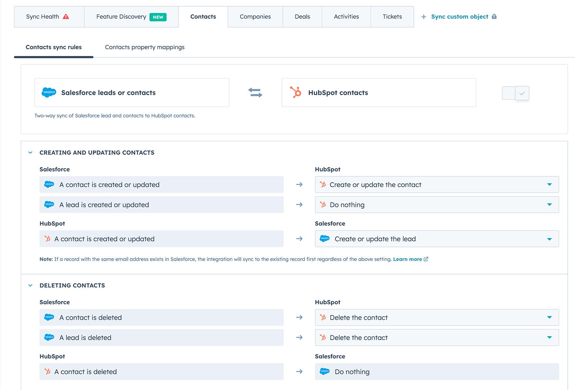Open the 'Create or update the contact' dropdown
588x390 pixels.
pyautogui.click(x=437, y=184)
